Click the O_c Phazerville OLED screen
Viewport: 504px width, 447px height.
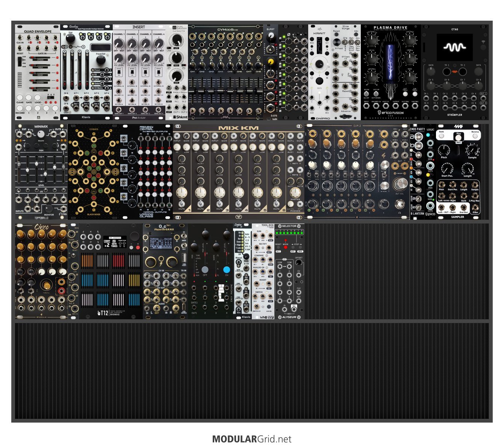[x=161, y=243]
